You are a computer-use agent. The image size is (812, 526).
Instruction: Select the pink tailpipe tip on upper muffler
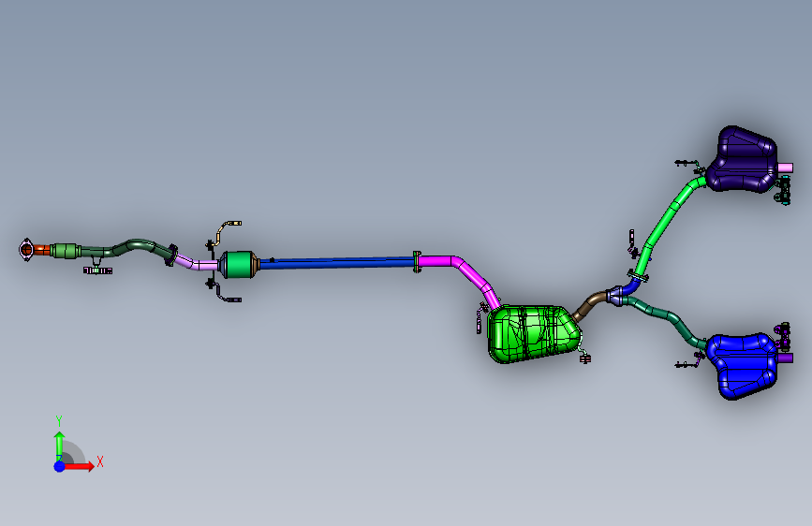coord(785,168)
